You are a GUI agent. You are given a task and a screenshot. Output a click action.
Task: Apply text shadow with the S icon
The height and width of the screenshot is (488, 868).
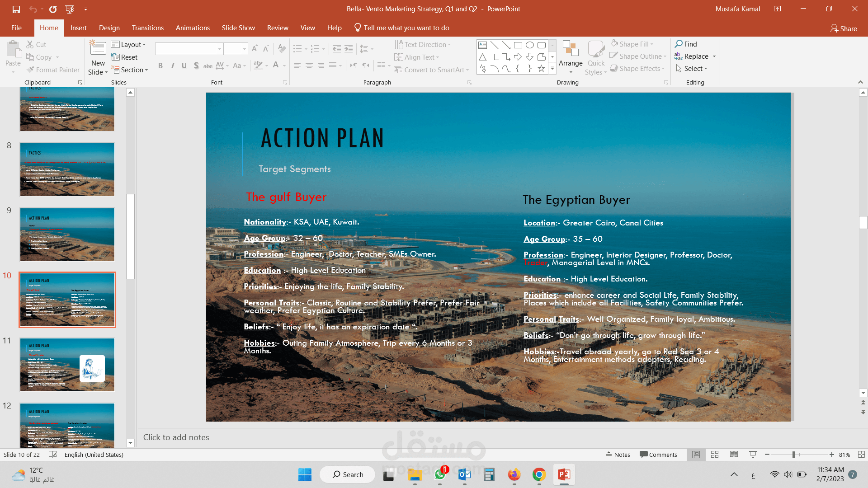[196, 66]
